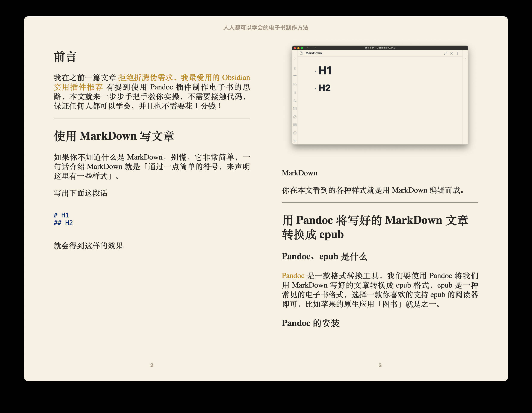Click the subheading Pandoc 的安装

pyautogui.click(x=311, y=323)
